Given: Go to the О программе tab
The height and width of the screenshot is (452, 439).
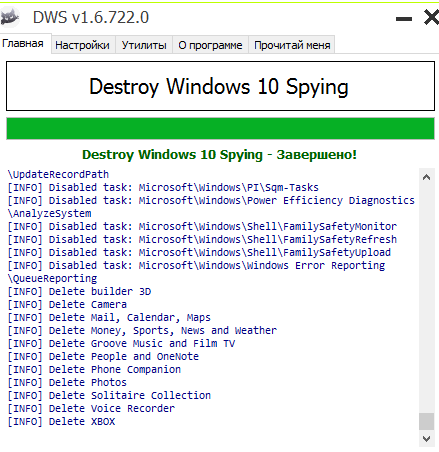Looking at the screenshot, I should pos(210,45).
